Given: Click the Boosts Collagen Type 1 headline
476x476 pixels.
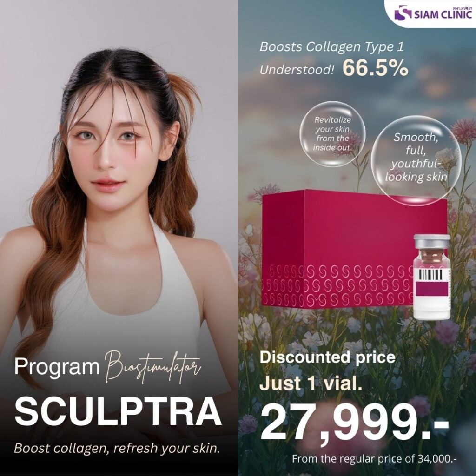Looking at the screenshot, I should [x=332, y=47].
